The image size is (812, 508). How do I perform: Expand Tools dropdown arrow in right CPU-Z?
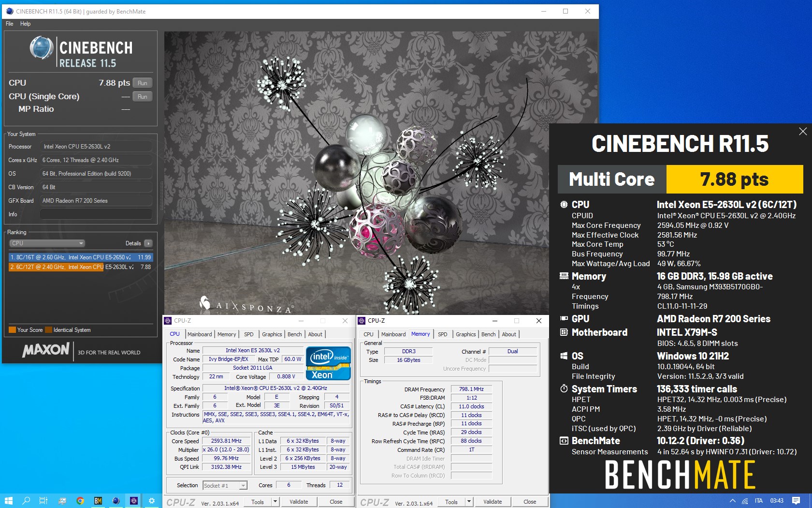[x=469, y=502]
